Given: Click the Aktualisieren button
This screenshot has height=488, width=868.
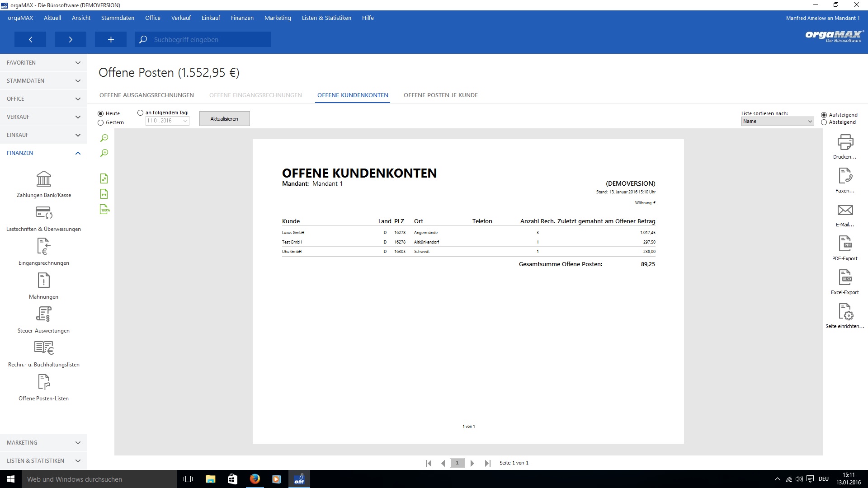Looking at the screenshot, I should [224, 119].
